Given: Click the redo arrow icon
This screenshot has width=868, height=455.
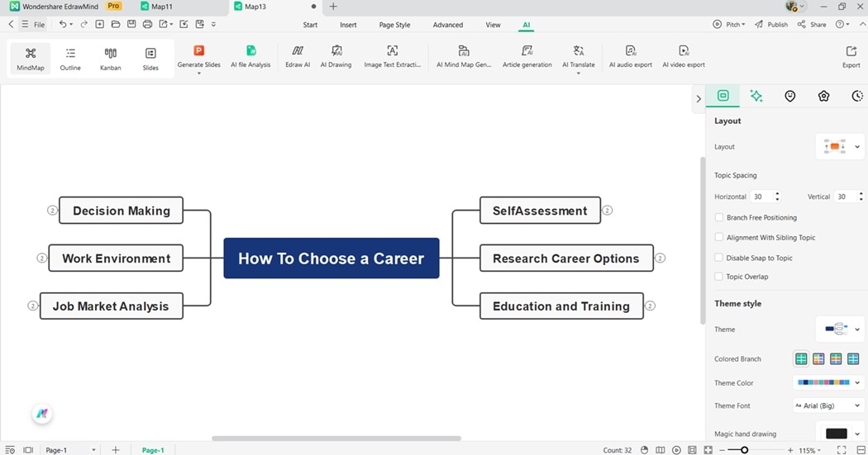Looking at the screenshot, I should click(x=84, y=24).
